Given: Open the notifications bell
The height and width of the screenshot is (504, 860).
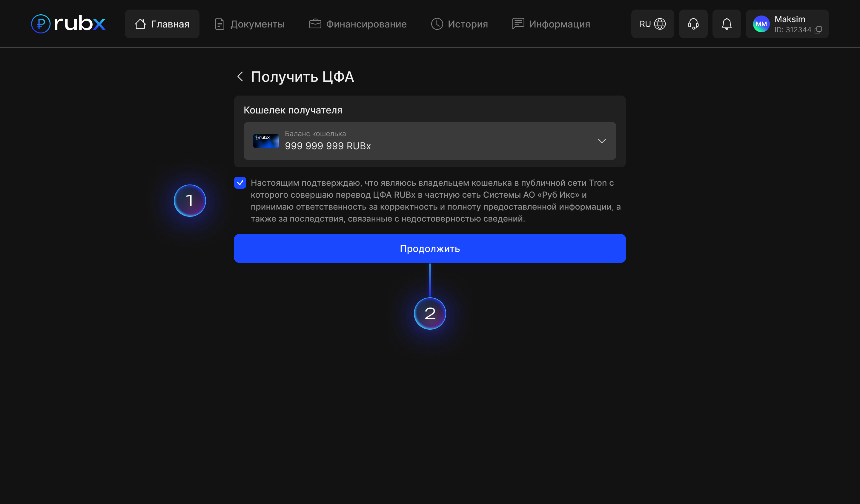Looking at the screenshot, I should pos(727,24).
